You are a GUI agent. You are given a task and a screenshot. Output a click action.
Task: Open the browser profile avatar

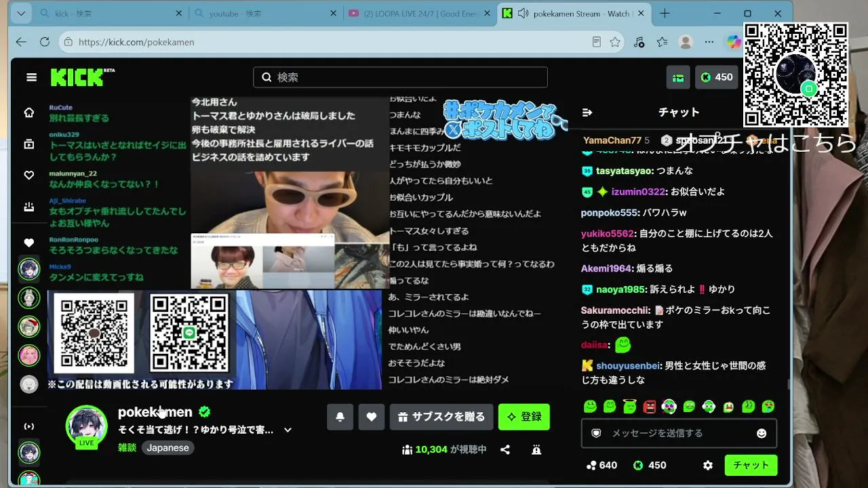point(686,42)
